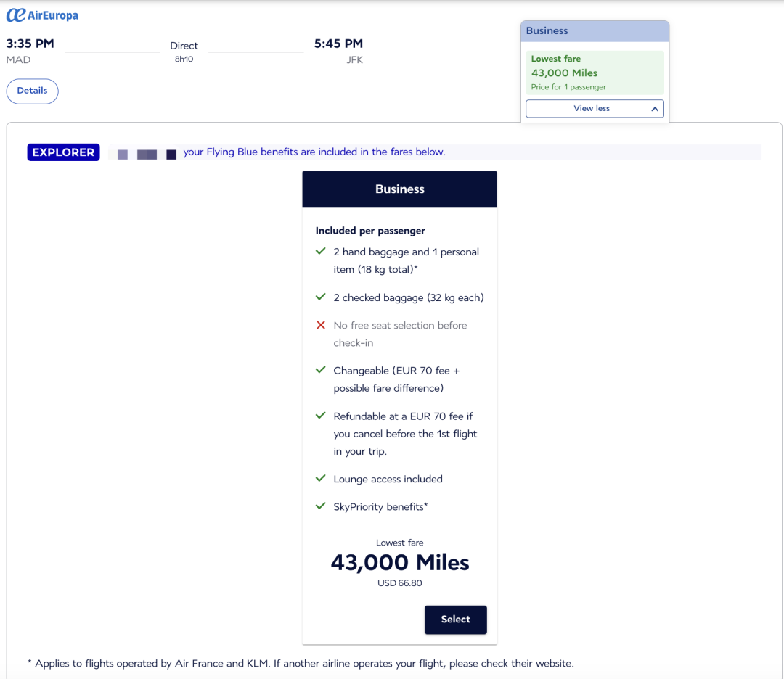Viewport: 784px width, 679px height.
Task: Click the checkmark next to Refundable text
Action: coord(320,416)
